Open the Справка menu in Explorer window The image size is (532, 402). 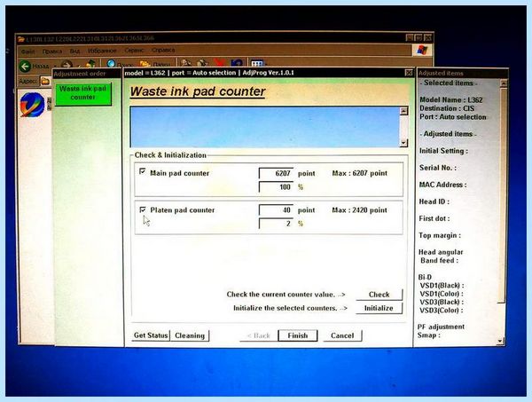pyautogui.click(x=163, y=50)
